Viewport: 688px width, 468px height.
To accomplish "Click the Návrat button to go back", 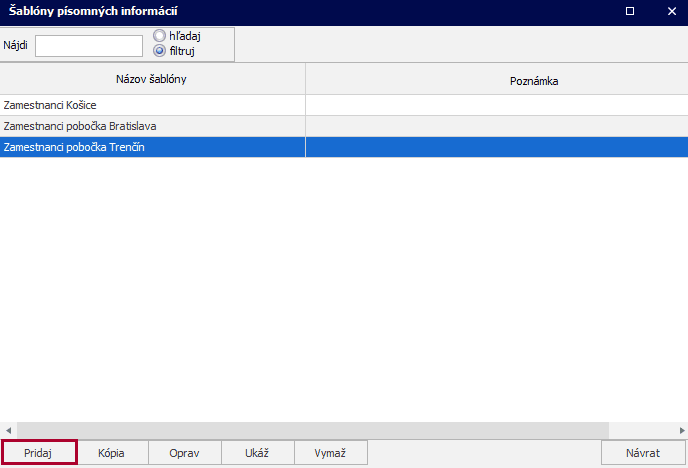I will [x=642, y=453].
